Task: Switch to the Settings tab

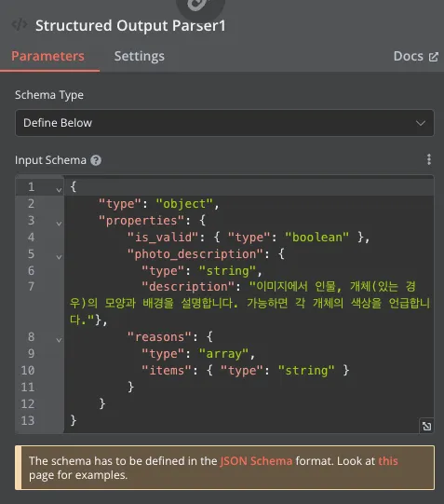Action: tap(140, 56)
